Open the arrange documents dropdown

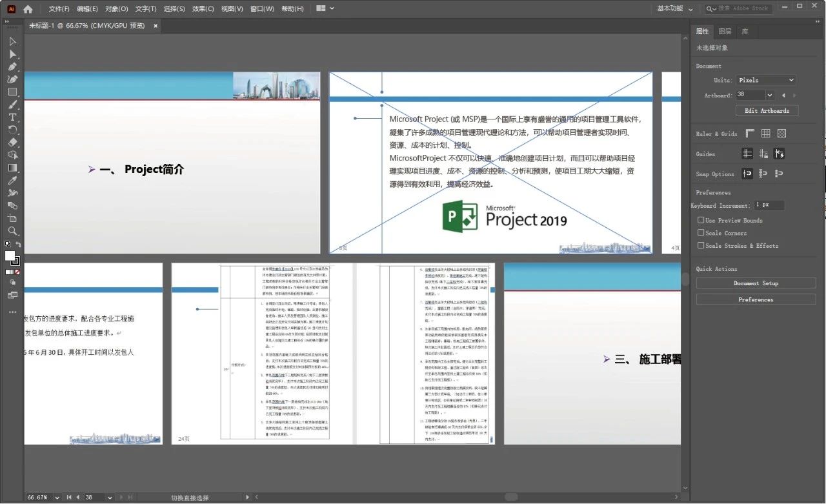pos(326,8)
